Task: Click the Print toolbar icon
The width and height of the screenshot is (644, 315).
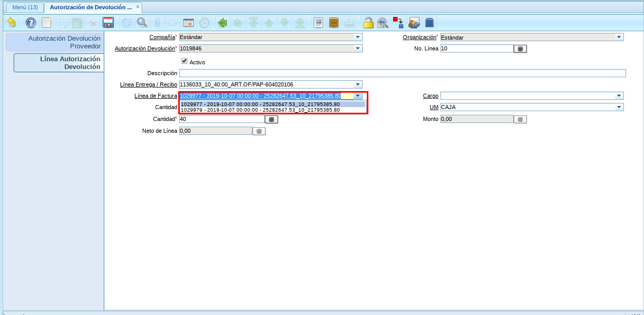Action: (x=349, y=23)
